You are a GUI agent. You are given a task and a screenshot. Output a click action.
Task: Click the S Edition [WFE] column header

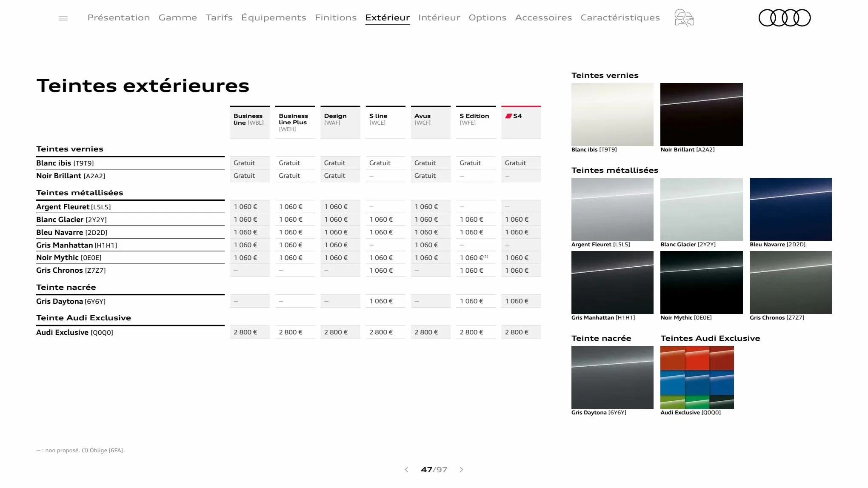click(x=476, y=122)
